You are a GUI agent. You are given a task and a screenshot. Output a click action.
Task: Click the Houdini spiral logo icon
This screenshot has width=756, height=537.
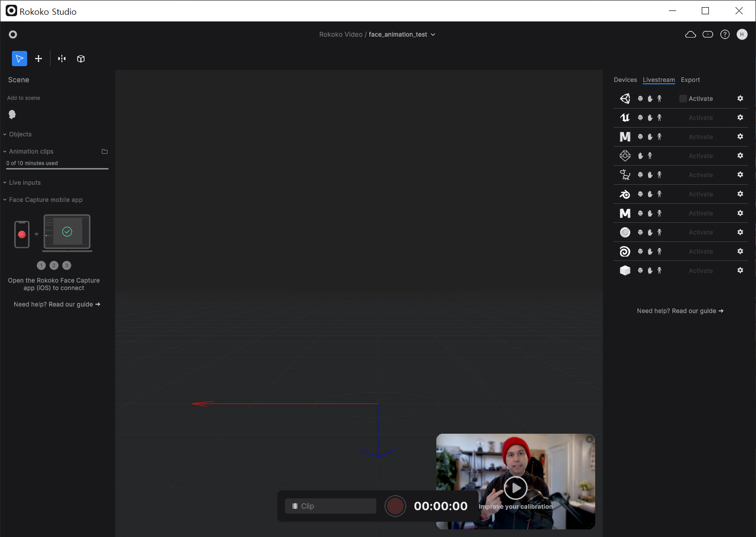pyautogui.click(x=625, y=251)
